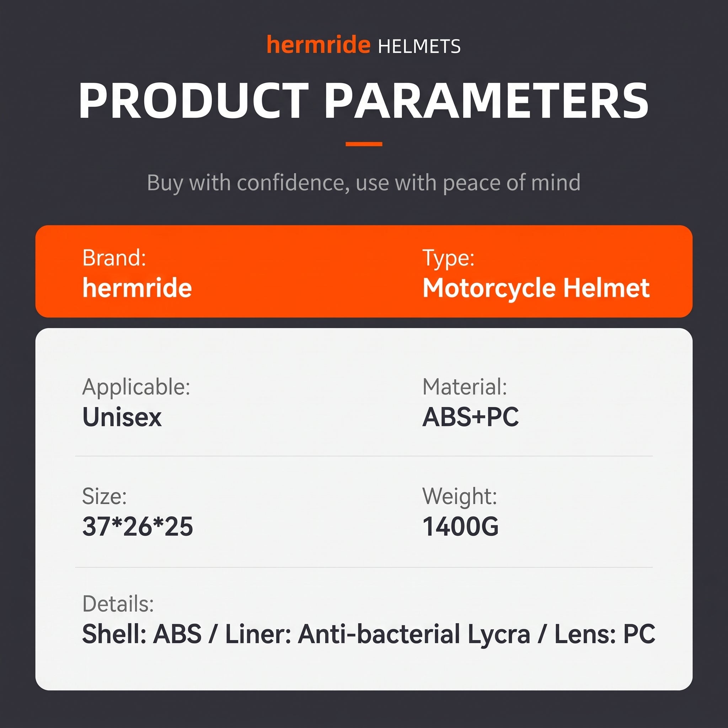Click the PRODUCT PARAMETERS heading
Image resolution: width=728 pixels, height=728 pixels.
click(364, 101)
